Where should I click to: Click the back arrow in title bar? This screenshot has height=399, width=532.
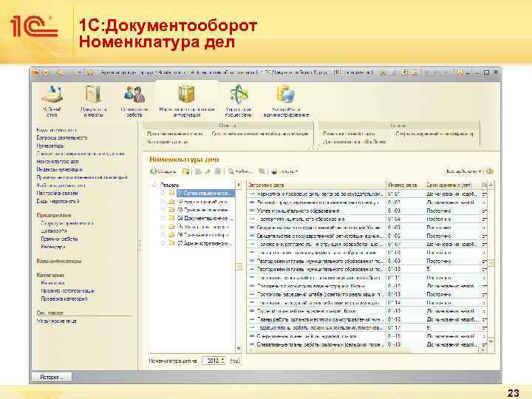[59, 72]
